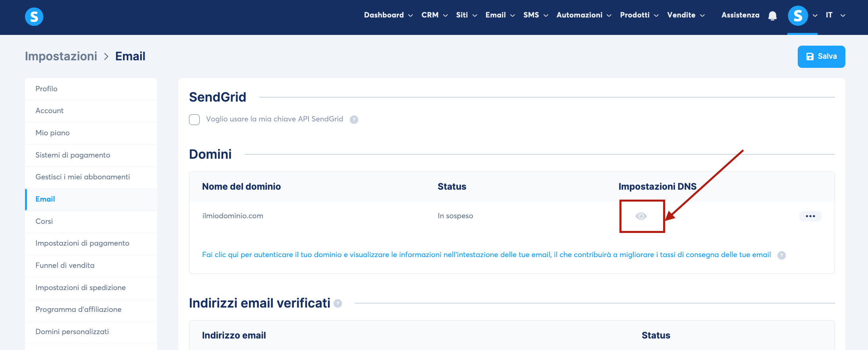The width and height of the screenshot is (868, 350).
Task: Click the Domini section heading
Action: (210, 154)
